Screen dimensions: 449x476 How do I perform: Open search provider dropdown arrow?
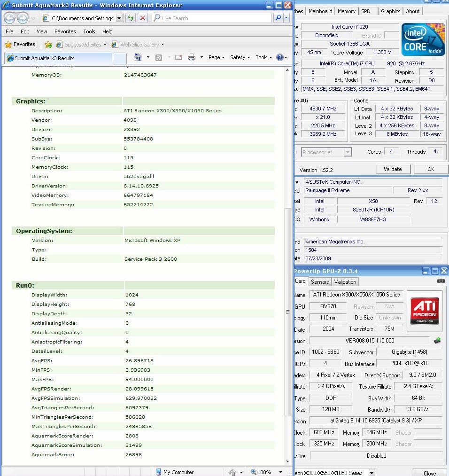[286, 18]
